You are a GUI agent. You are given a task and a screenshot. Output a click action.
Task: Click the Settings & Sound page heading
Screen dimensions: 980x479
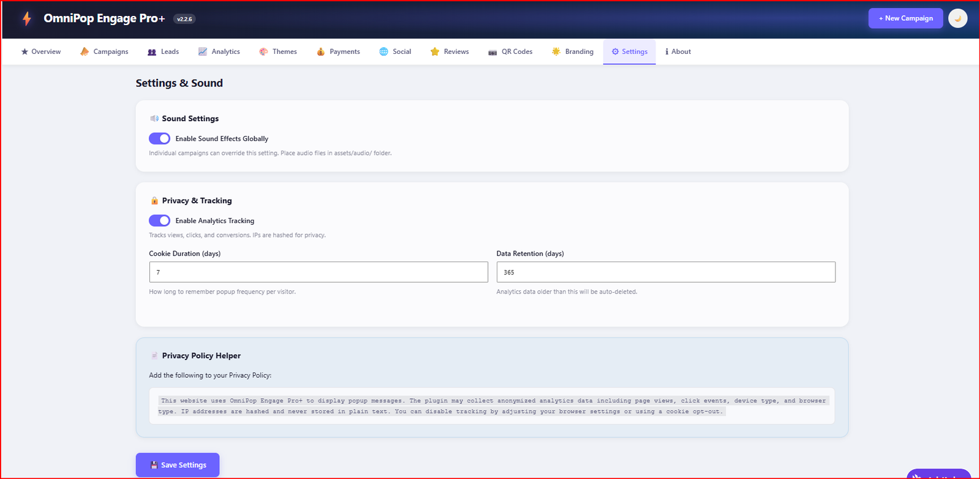pos(179,83)
